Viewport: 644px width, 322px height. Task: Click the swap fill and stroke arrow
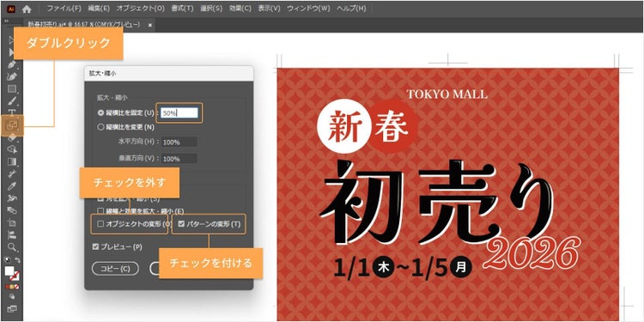point(17,260)
